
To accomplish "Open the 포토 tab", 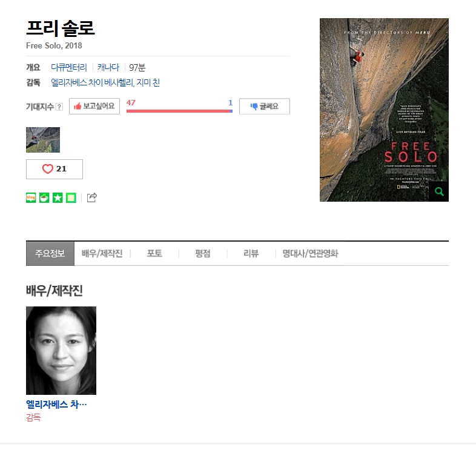I will [154, 254].
